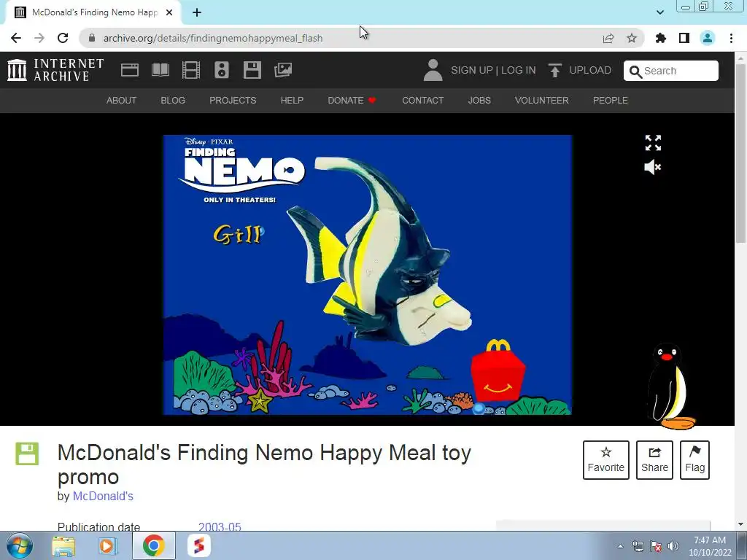Share this page from address bar
Screen dimensions: 747x560
[x=608, y=38]
